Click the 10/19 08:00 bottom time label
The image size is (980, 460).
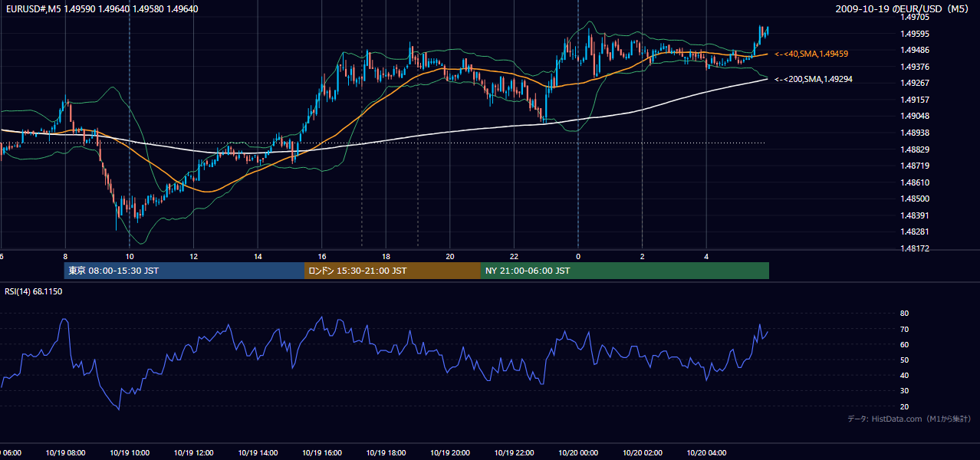click(65, 452)
